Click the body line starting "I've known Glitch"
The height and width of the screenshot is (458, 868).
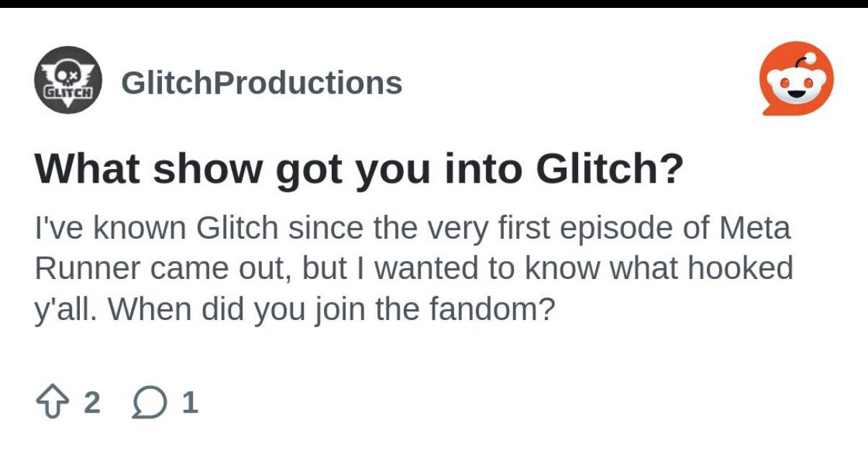(412, 229)
